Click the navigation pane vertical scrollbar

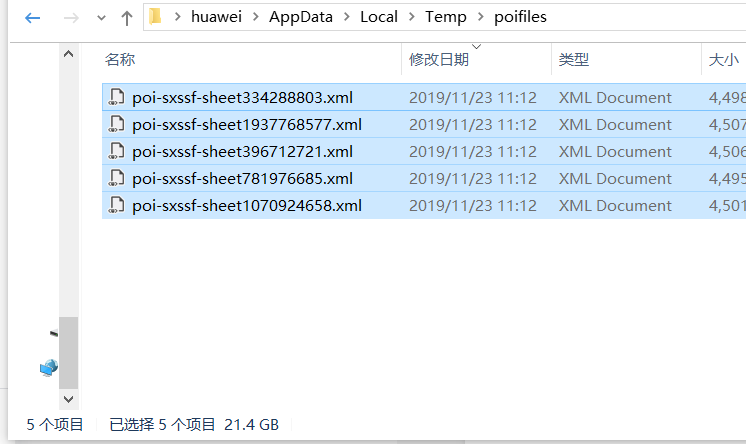(68, 350)
